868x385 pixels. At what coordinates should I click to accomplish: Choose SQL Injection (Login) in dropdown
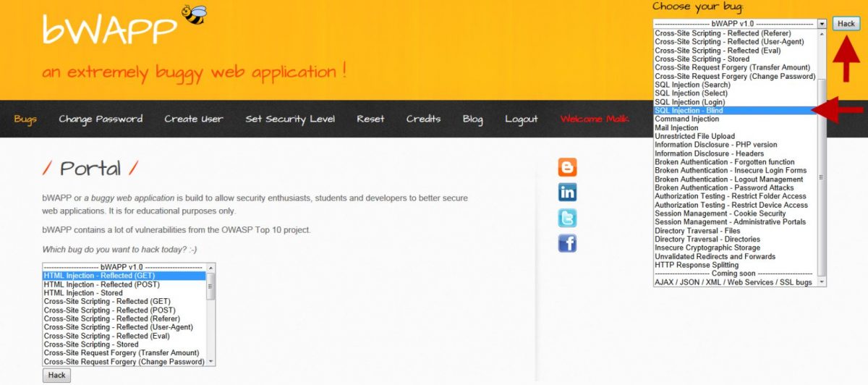(x=734, y=102)
